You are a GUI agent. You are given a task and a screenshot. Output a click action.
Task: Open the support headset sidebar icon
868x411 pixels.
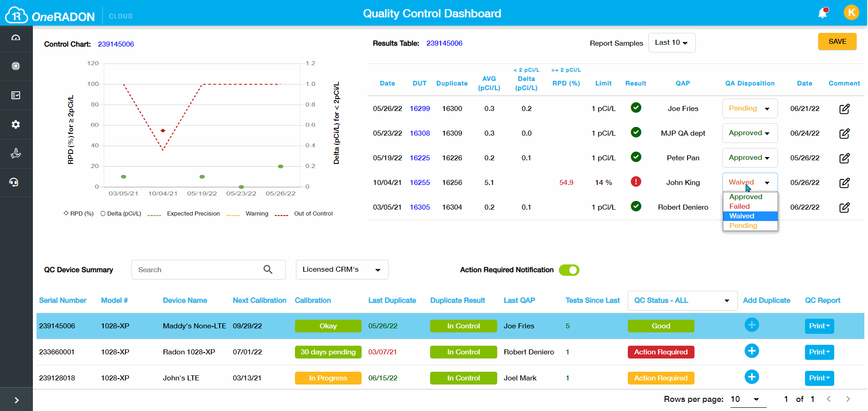coord(16,183)
